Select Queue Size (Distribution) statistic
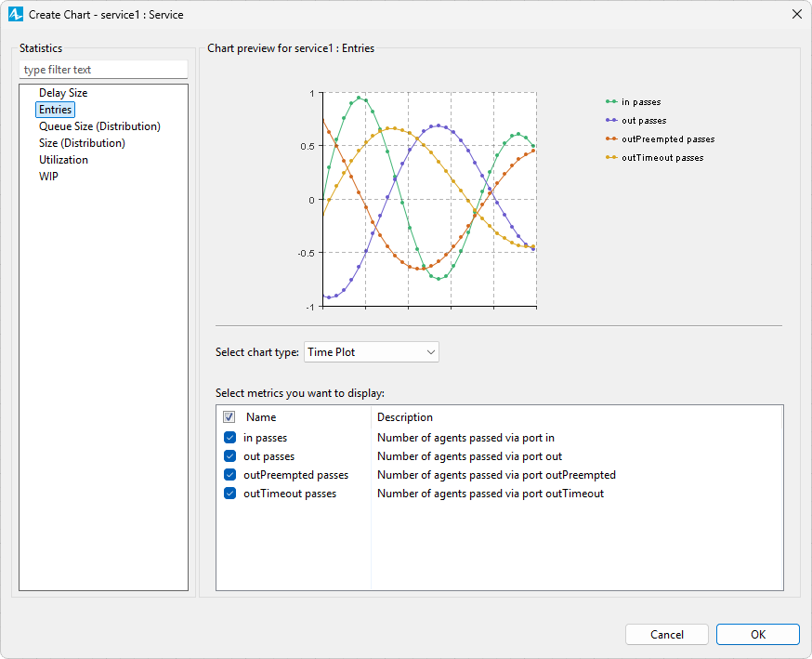 point(99,126)
